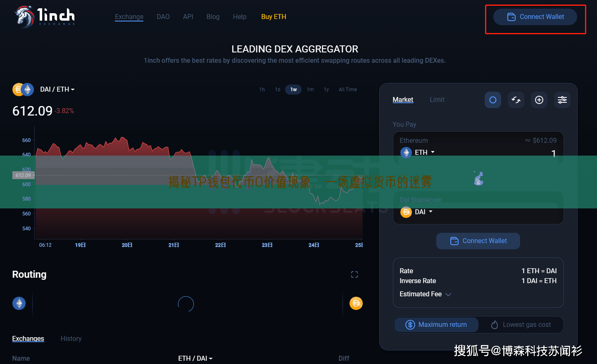Click Connect Wallet in the swap panel
The image size is (597, 364).
tap(478, 241)
